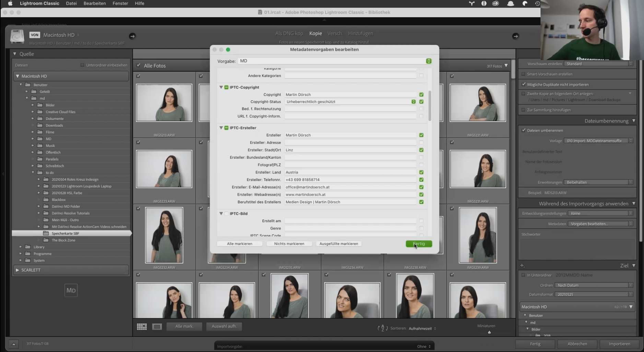Click the collapse triangle button at bottom left
The width and height of the screenshot is (644, 352).
coord(14,344)
